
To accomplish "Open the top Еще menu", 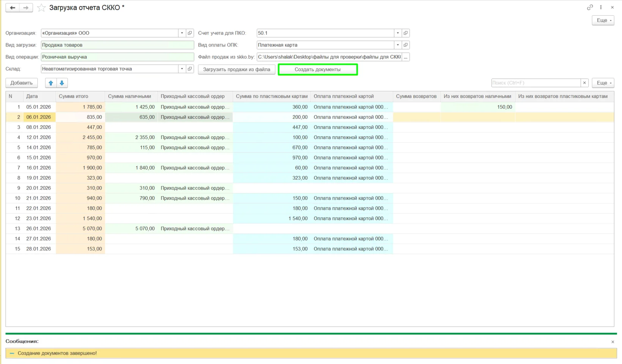I will pos(603,20).
